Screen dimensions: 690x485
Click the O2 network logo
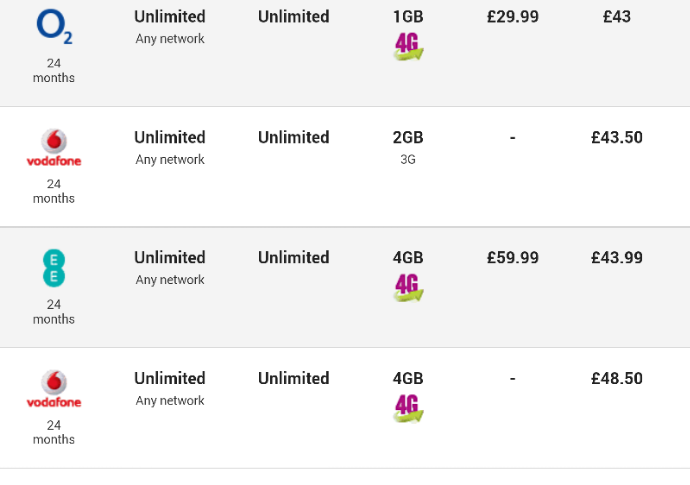coord(54,27)
